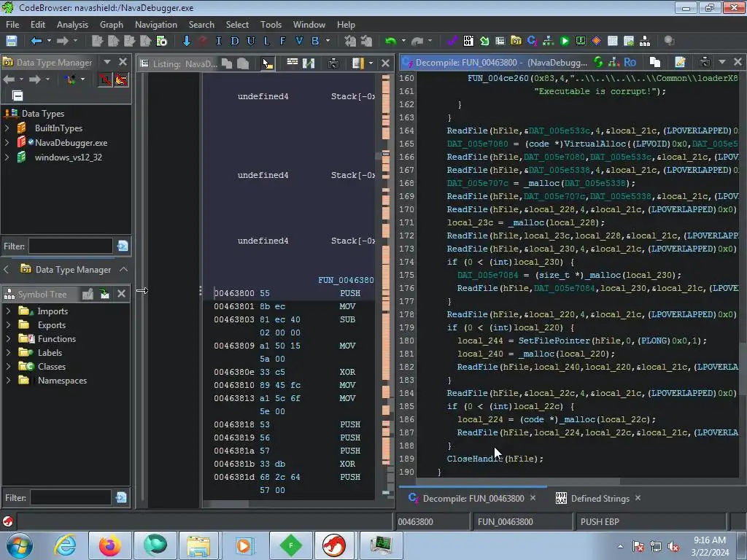This screenshot has height=560, width=747.
Task: Open the Listing diff view icon
Action: [x=309, y=63]
